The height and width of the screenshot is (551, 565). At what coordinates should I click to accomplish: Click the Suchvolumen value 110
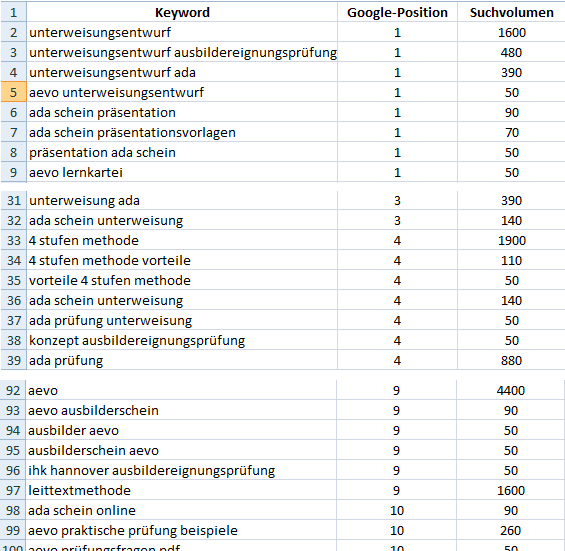coord(511,261)
